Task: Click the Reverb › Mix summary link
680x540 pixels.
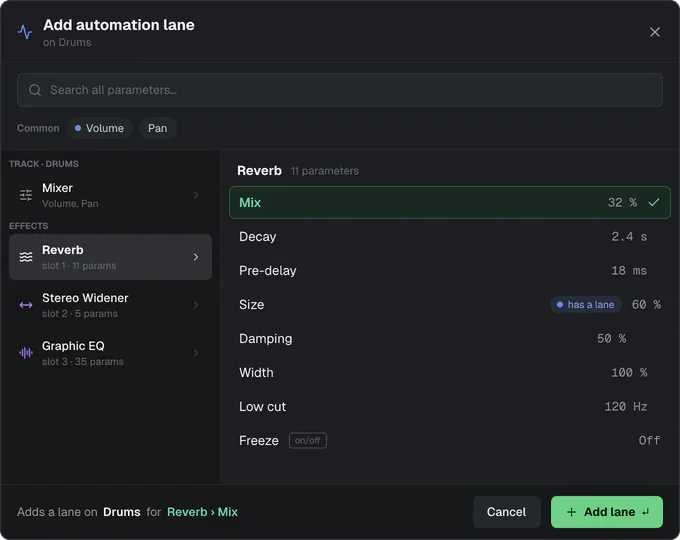Action: tap(203, 512)
